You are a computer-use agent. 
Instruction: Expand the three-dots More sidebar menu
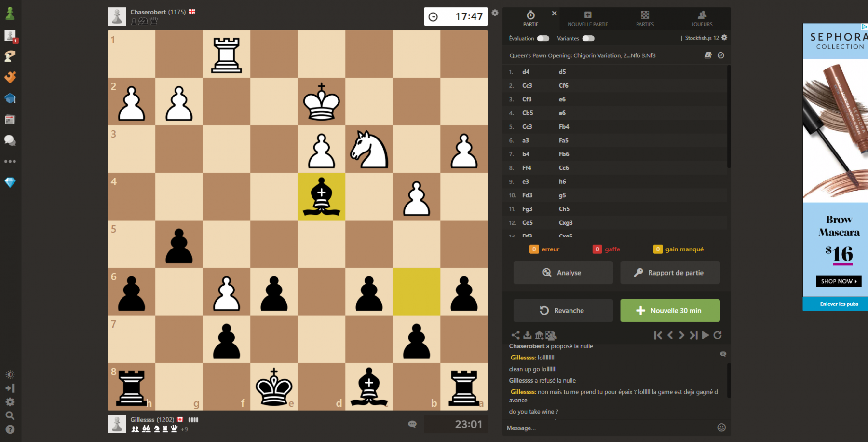10,162
